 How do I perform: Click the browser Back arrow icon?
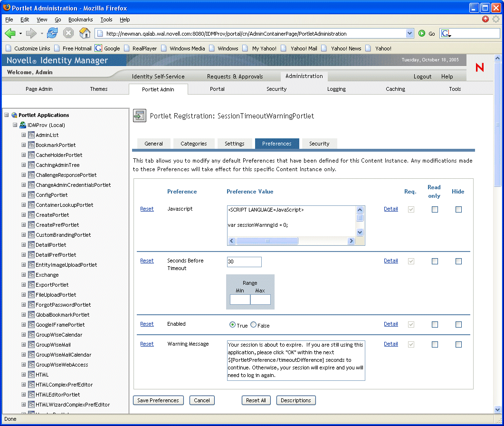(10, 33)
